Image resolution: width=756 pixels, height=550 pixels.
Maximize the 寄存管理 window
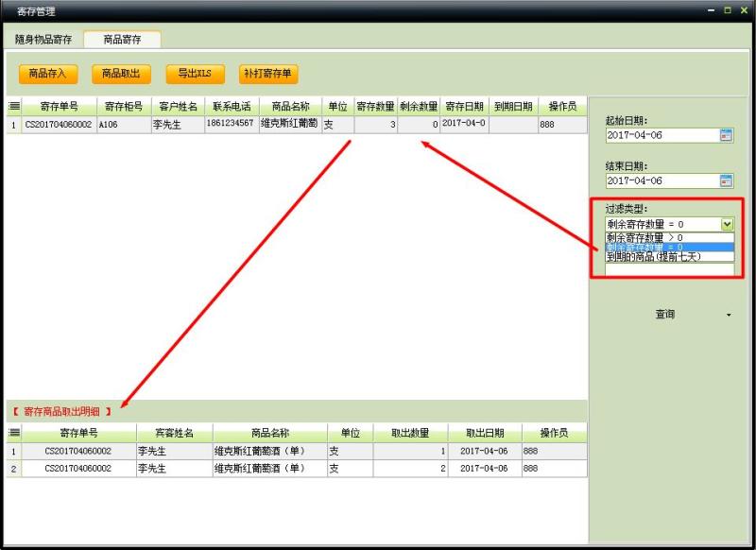728,10
